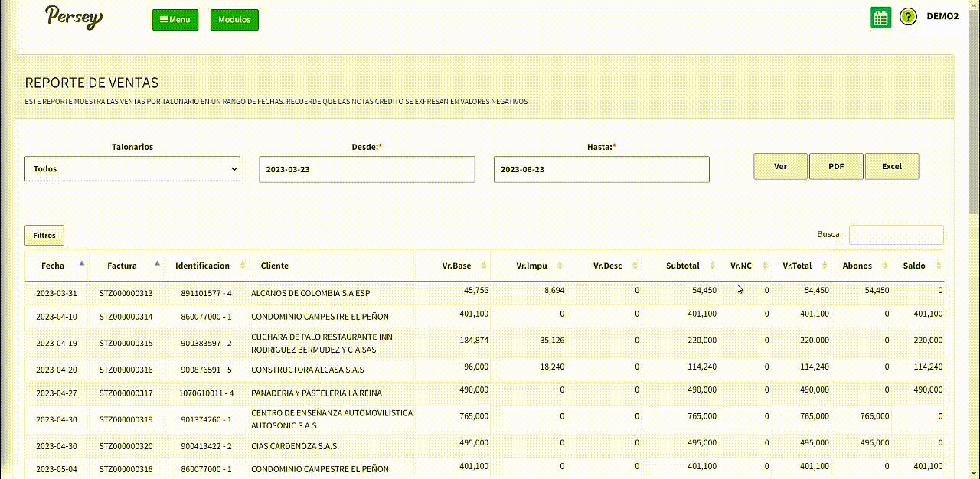Export the report to Excel
980x479 pixels.
pos(892,166)
